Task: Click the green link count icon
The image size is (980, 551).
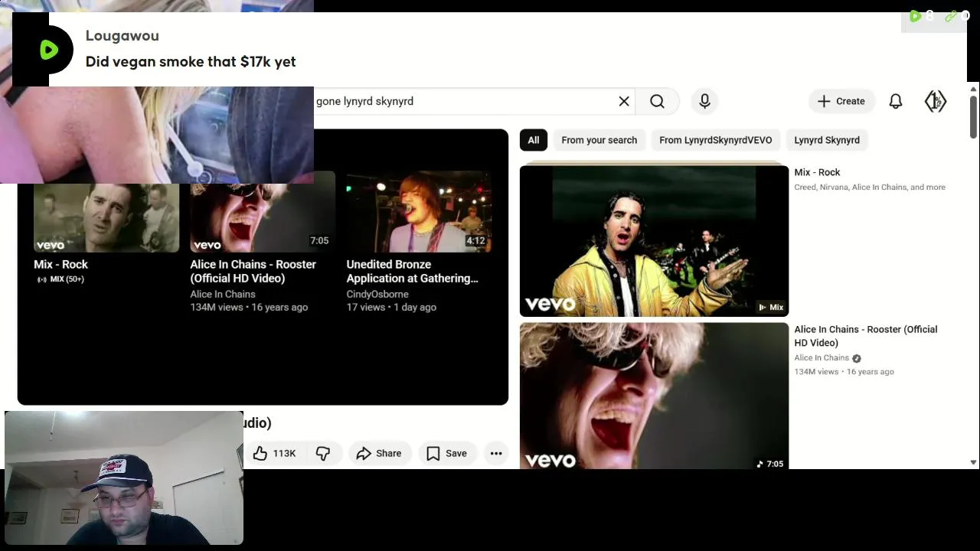Action: pos(950,16)
